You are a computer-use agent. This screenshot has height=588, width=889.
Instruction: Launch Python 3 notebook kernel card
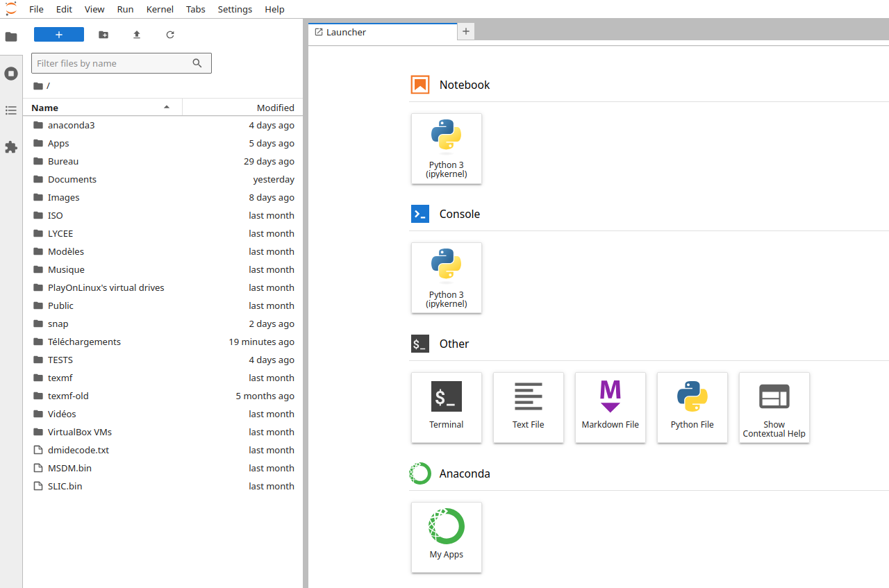tap(447, 149)
